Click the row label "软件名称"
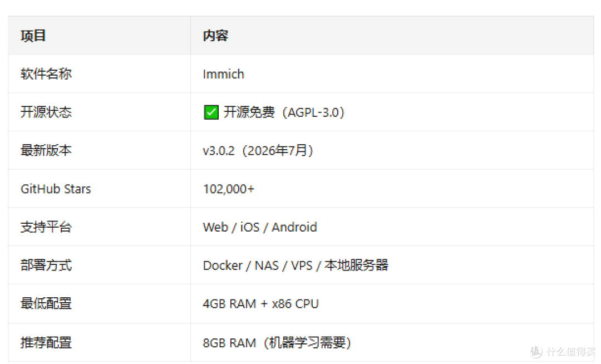The height and width of the screenshot is (364, 601). pos(46,74)
